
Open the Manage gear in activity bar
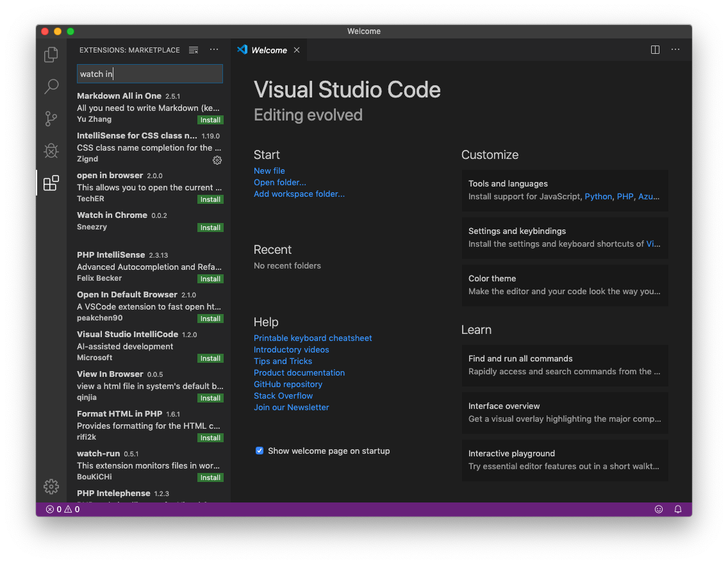click(51, 486)
